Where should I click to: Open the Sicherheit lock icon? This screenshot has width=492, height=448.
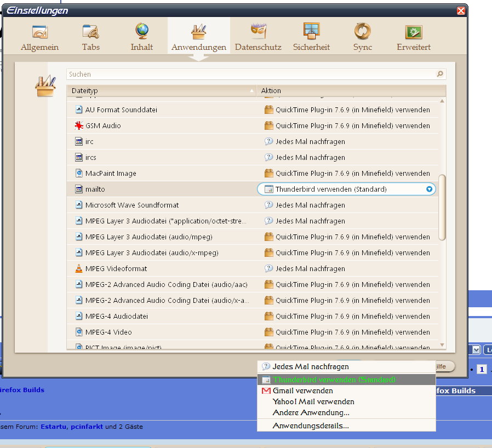click(311, 31)
